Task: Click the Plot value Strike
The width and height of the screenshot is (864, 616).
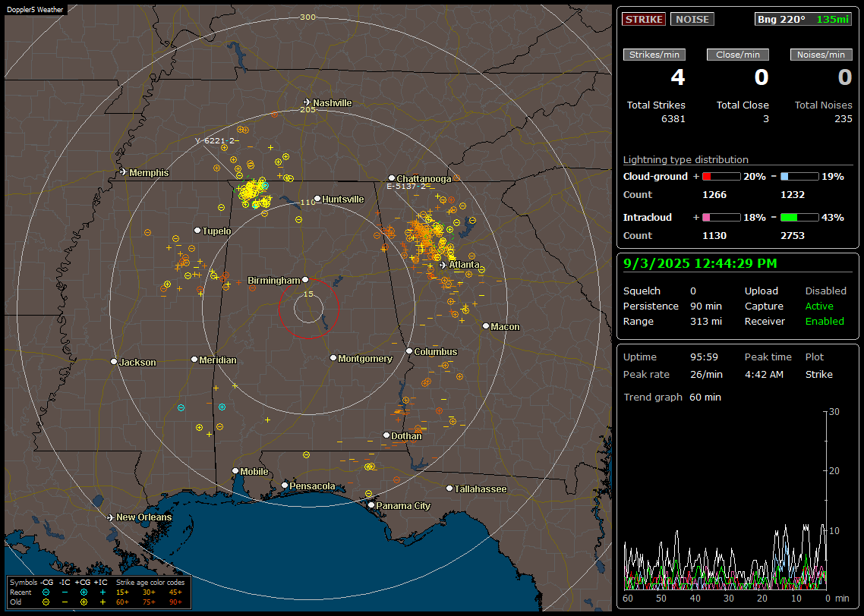Action: coord(818,374)
